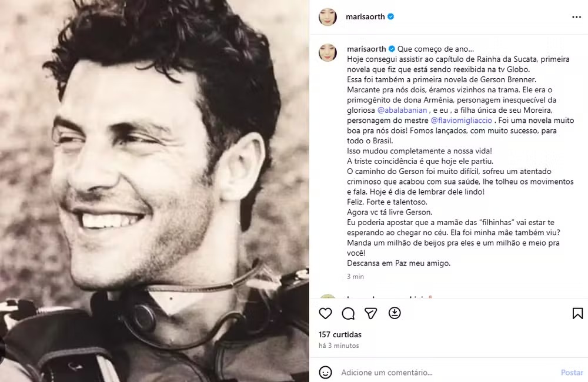Click the download icon beside share
The width and height of the screenshot is (588, 382).
395,313
